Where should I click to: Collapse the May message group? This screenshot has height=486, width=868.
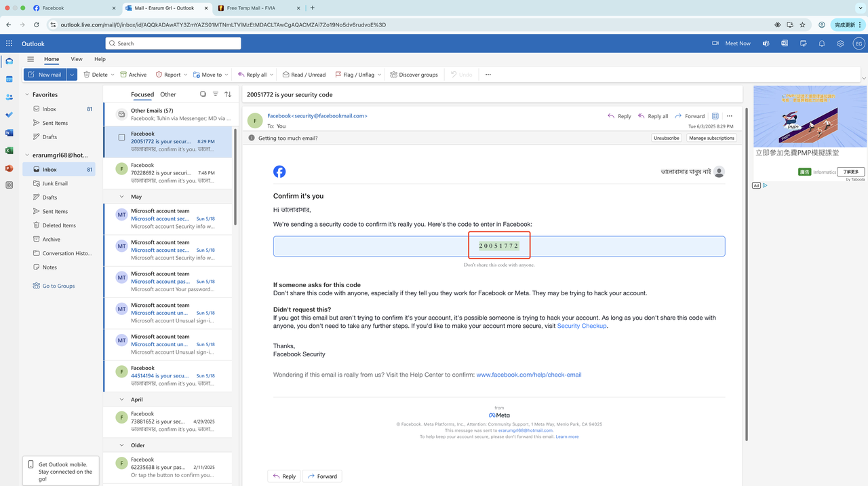pos(122,197)
